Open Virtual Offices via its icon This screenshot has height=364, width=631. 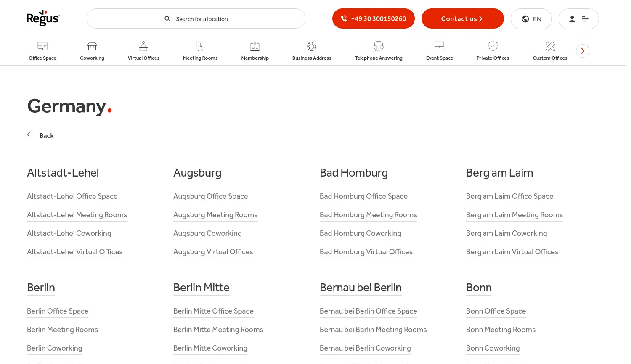click(143, 46)
